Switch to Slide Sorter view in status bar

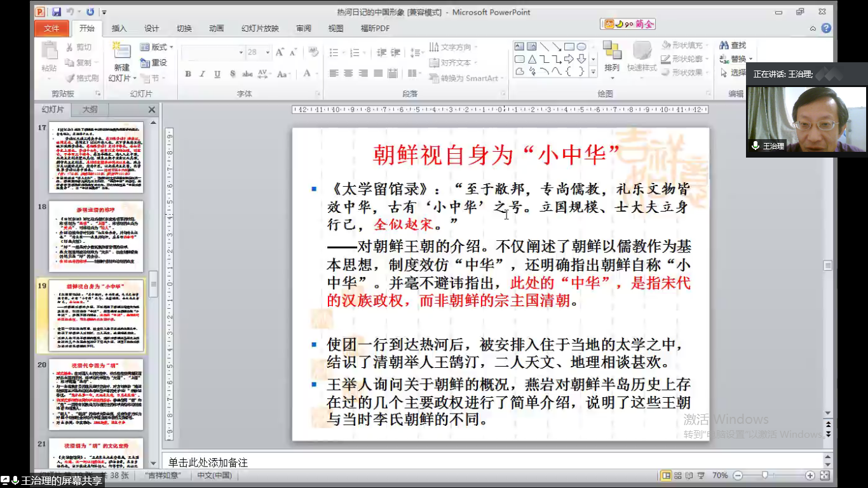tap(679, 475)
